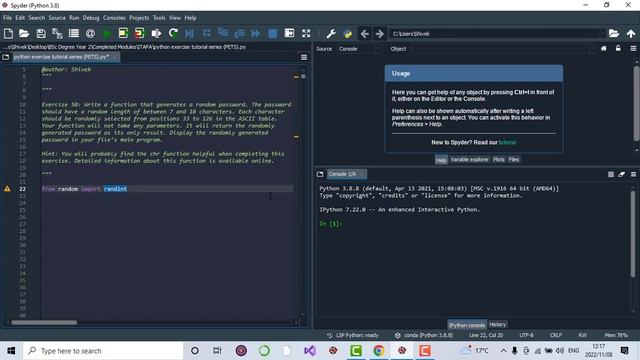Click the editor horizontal scrollbar
This screenshot has width=640, height=360.
tap(44, 322)
